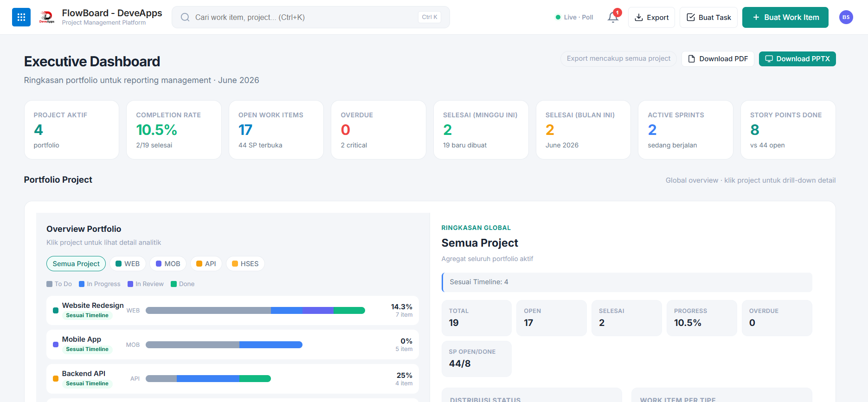The height and width of the screenshot is (402, 868).
Task: Click the Backend API progress bar
Action: 208,379
